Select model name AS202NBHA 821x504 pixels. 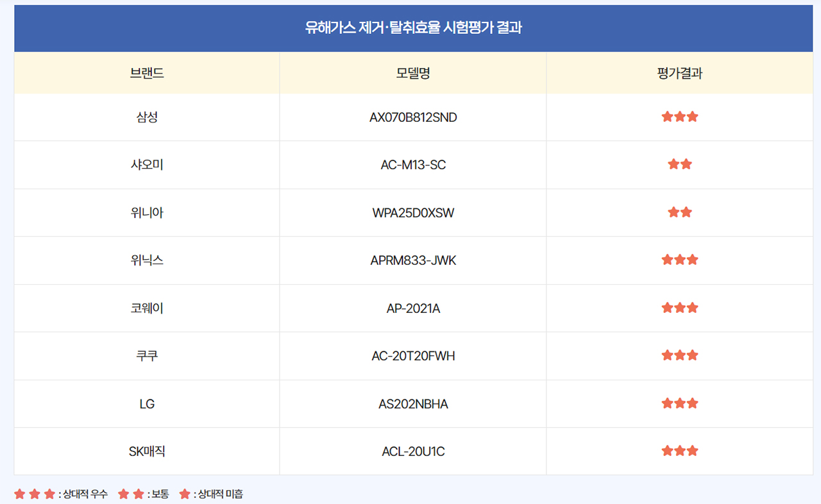coord(413,404)
